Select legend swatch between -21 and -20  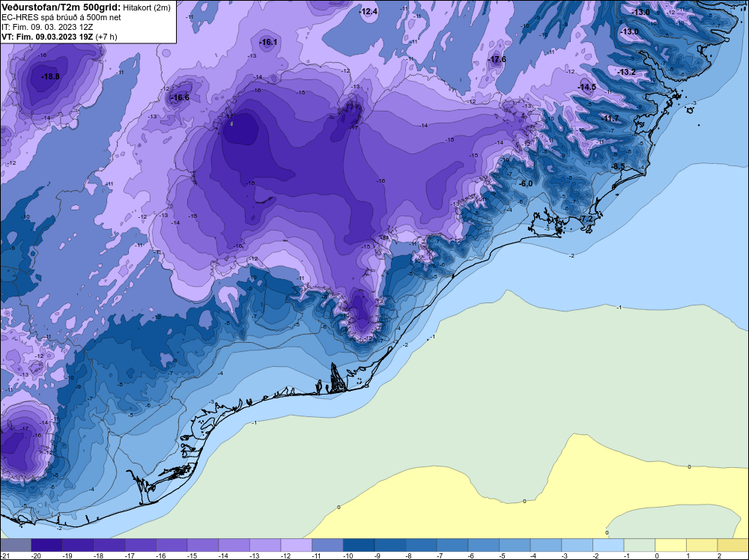16,545
